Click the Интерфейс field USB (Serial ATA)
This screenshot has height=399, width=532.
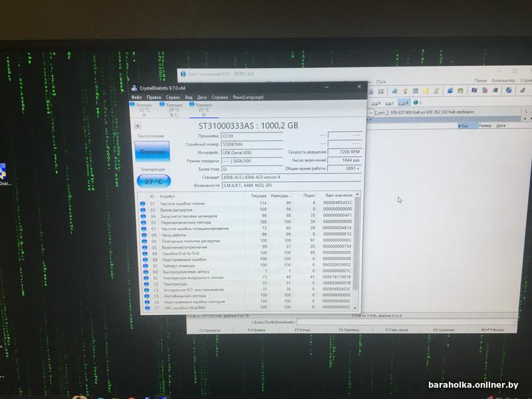(252, 153)
